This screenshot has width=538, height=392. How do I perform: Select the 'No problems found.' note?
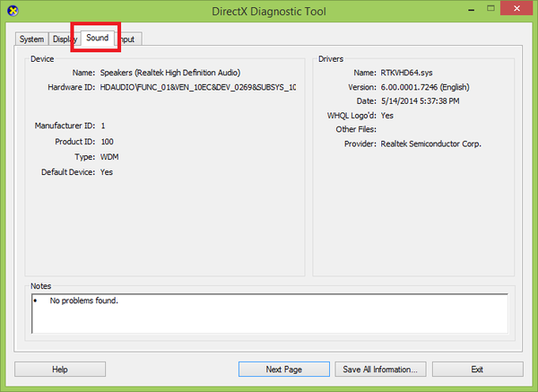point(84,301)
